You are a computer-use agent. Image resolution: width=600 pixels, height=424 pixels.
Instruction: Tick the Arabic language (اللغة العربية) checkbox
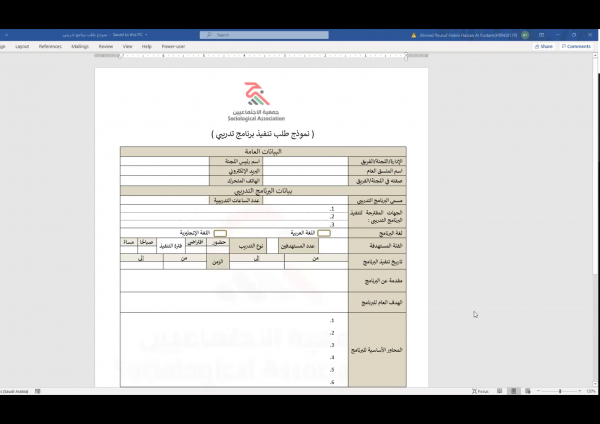[324, 233]
